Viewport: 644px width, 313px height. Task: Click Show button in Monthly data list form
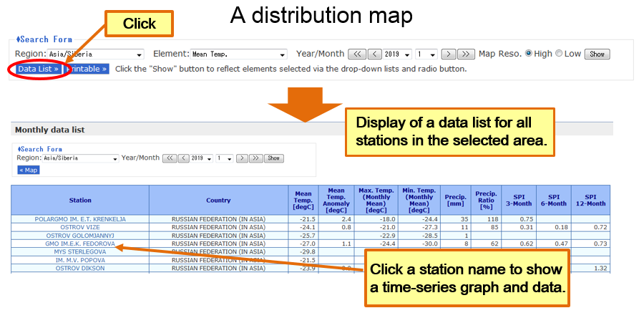(x=274, y=158)
